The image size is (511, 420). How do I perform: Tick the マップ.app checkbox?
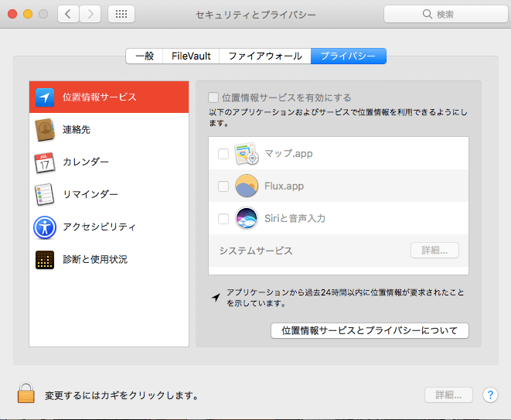pyautogui.click(x=223, y=154)
